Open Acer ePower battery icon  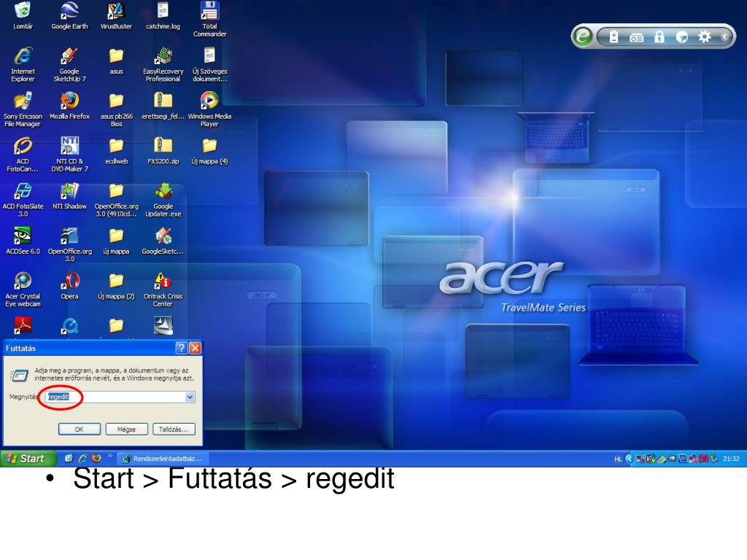pos(614,36)
